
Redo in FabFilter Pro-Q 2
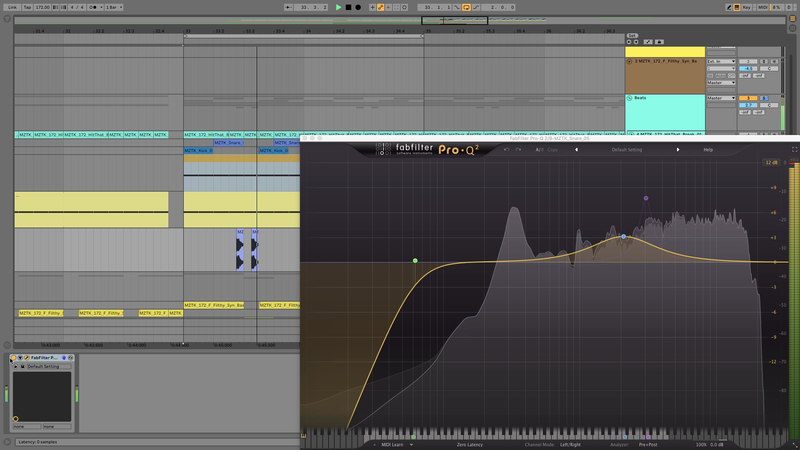(x=518, y=149)
